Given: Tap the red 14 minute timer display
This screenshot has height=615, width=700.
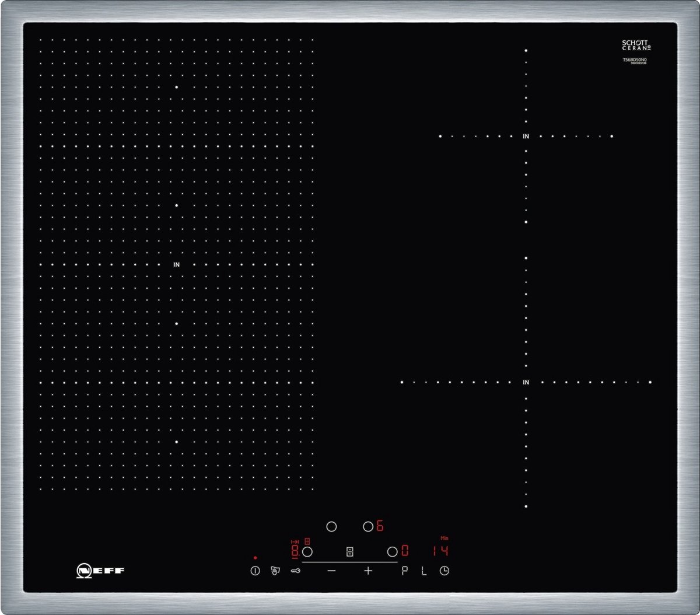Looking at the screenshot, I should [x=440, y=551].
